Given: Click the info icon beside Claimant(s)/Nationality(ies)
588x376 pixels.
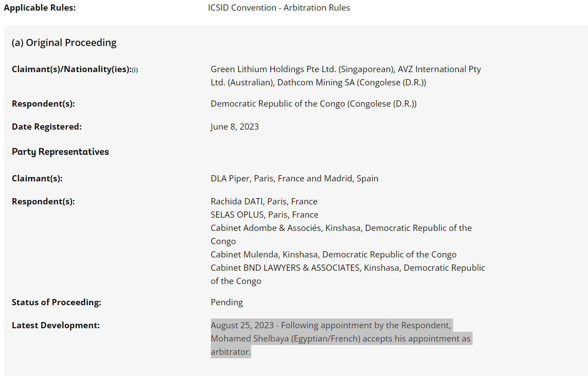Looking at the screenshot, I should coord(135,70).
